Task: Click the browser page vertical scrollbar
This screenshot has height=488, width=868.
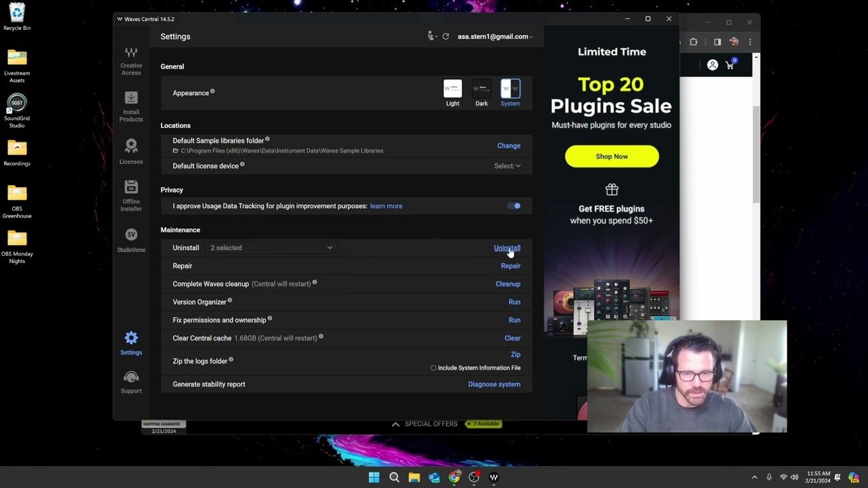Action: click(756, 154)
